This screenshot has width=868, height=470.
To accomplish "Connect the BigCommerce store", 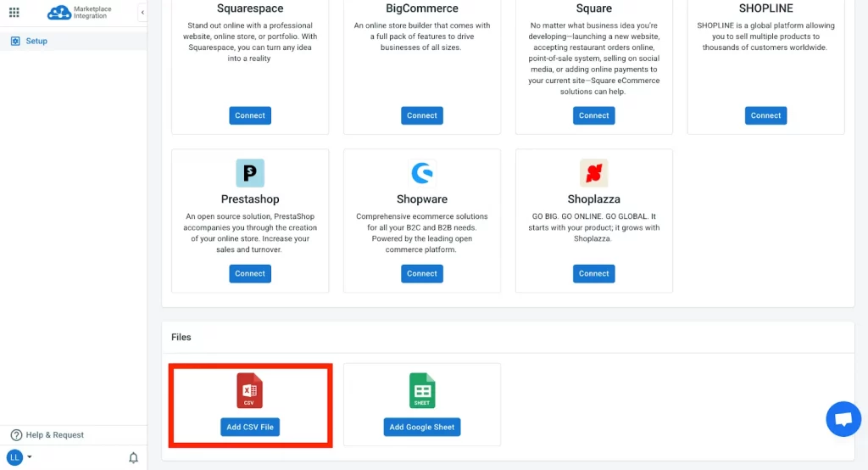I will click(x=422, y=115).
